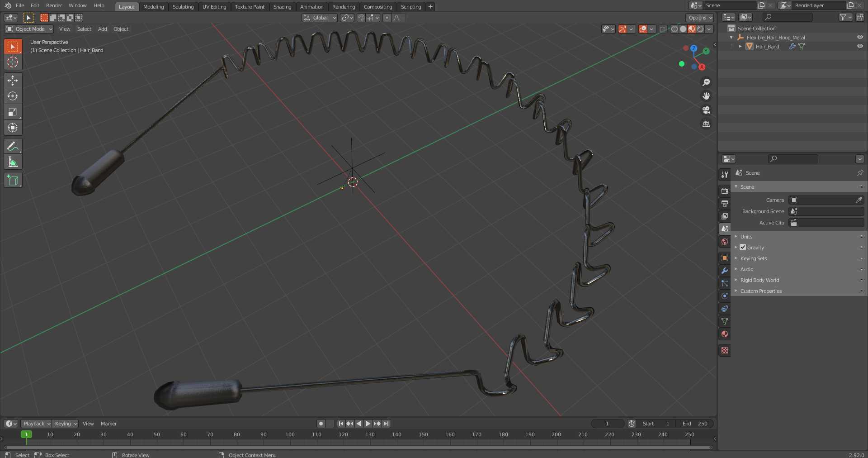Screen dimensions: 868x458
Task: Switch to wireframe viewport shading
Action: tap(674, 29)
